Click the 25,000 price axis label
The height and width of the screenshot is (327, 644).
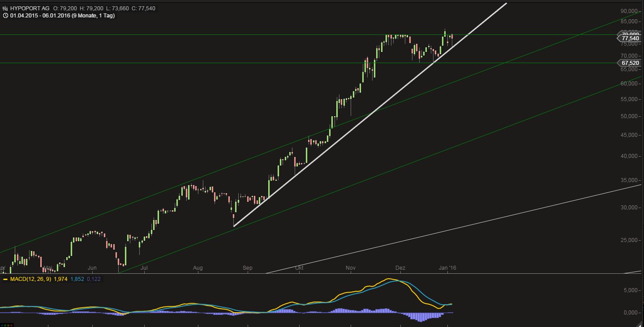click(630, 240)
